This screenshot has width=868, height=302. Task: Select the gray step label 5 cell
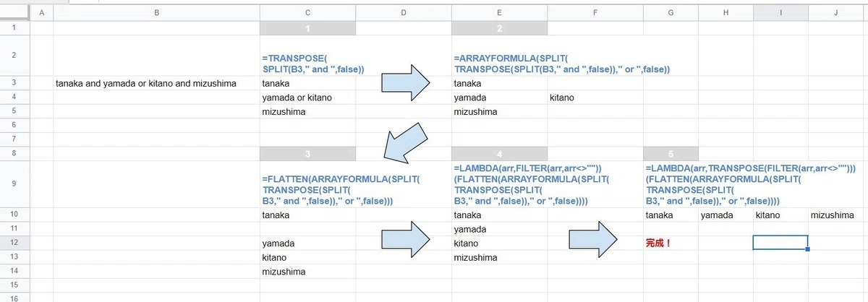click(671, 154)
